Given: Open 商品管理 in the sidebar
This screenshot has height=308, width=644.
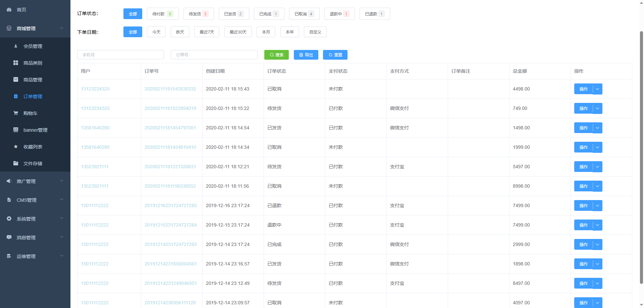Looking at the screenshot, I should [x=33, y=80].
